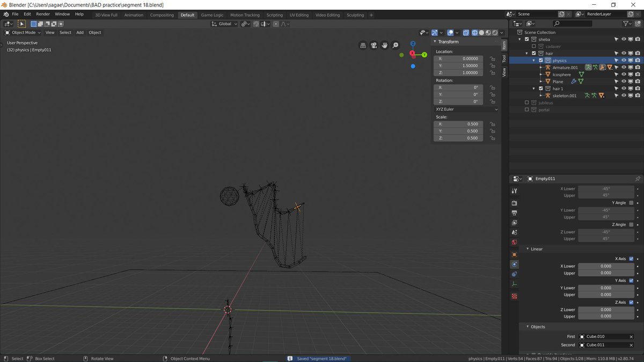Switch to rendered viewport shading
The image size is (644, 362).
[495, 33]
